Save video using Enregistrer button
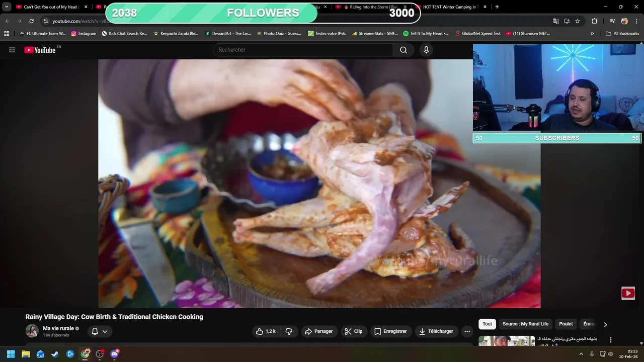The image size is (644, 362). click(390, 331)
